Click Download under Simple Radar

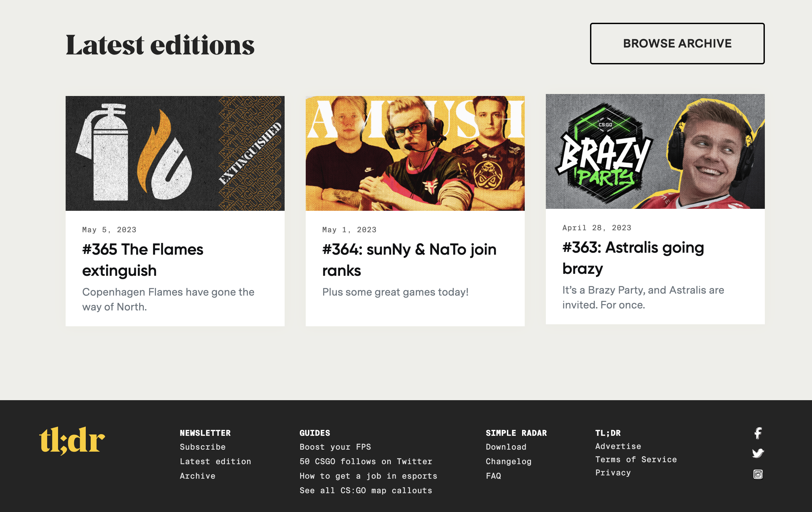tap(506, 447)
